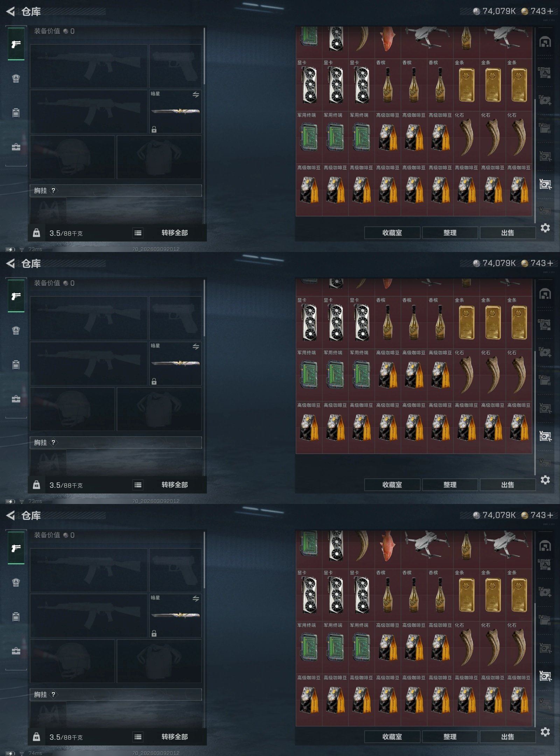Screen dimensions: 560x756
Task: Click the equipment panel scrollbar in first screenshot
Action: point(204,56)
